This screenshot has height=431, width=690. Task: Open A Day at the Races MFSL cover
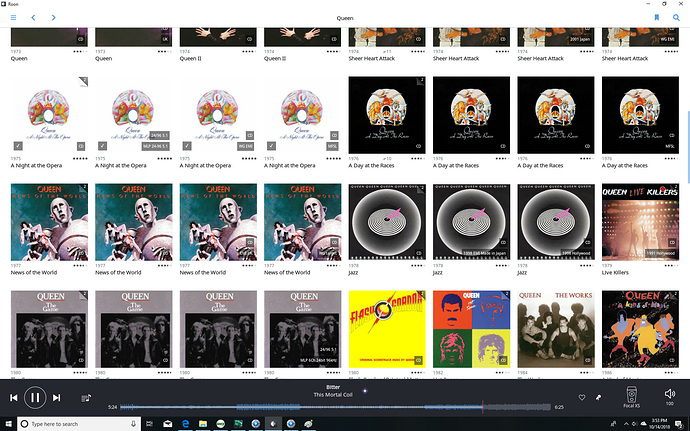[640, 115]
